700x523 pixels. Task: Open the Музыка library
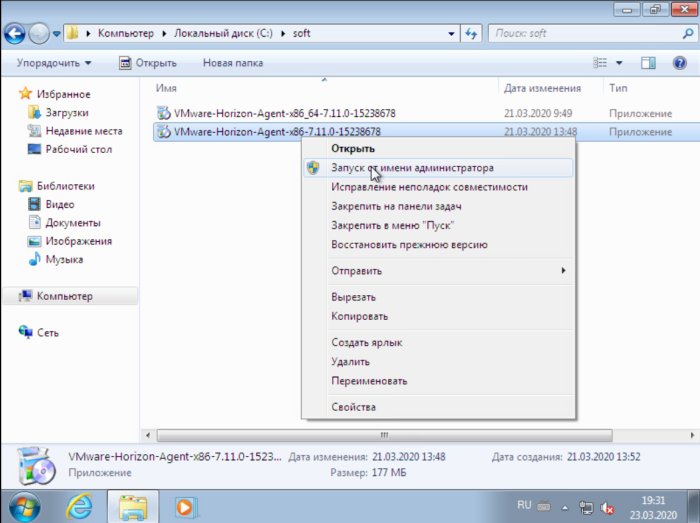tap(56, 259)
